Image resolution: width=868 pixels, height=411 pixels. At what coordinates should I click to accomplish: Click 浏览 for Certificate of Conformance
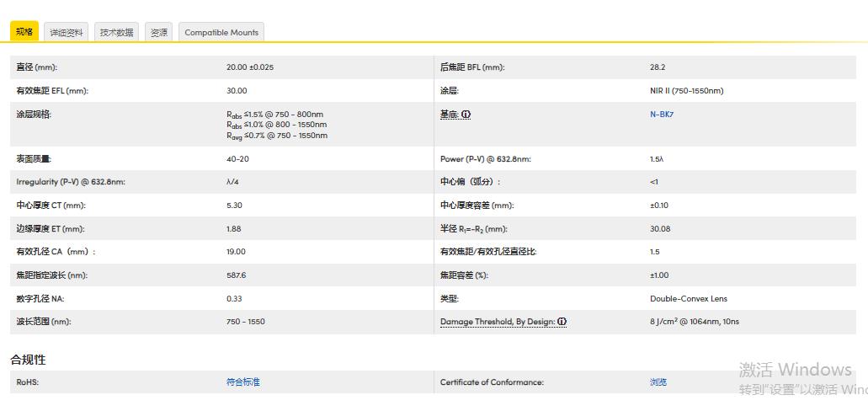tap(658, 382)
